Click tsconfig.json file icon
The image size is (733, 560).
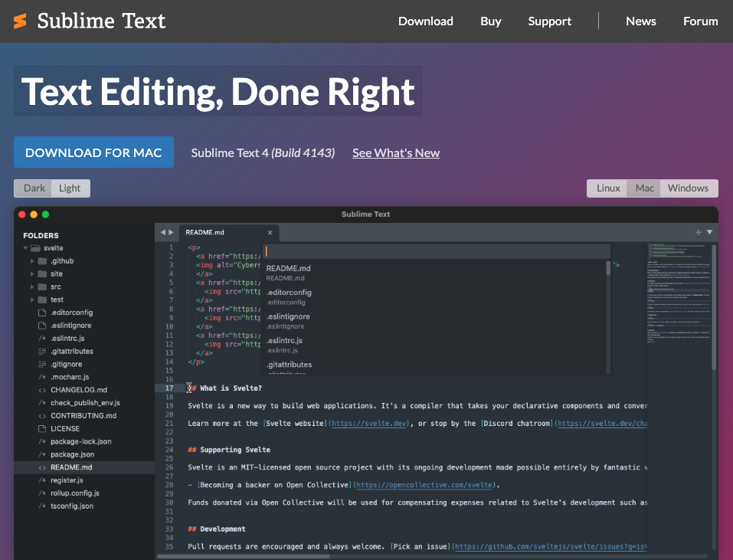click(x=42, y=506)
